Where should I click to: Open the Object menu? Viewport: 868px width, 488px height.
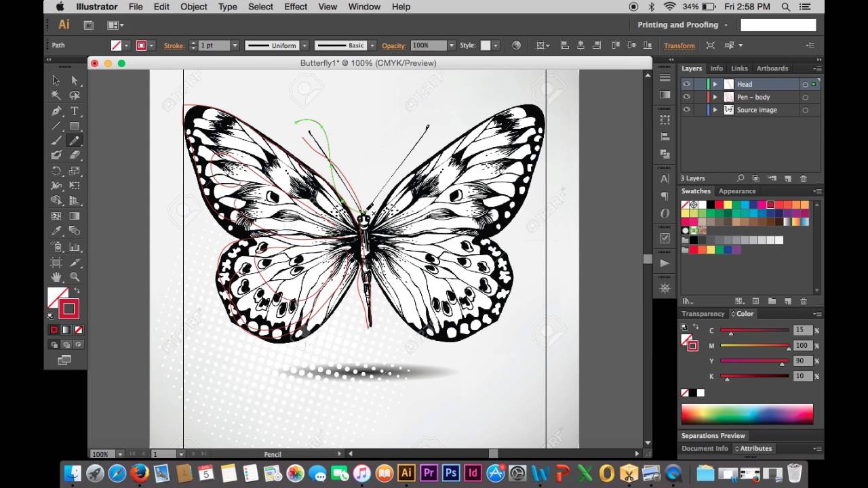[x=193, y=7]
